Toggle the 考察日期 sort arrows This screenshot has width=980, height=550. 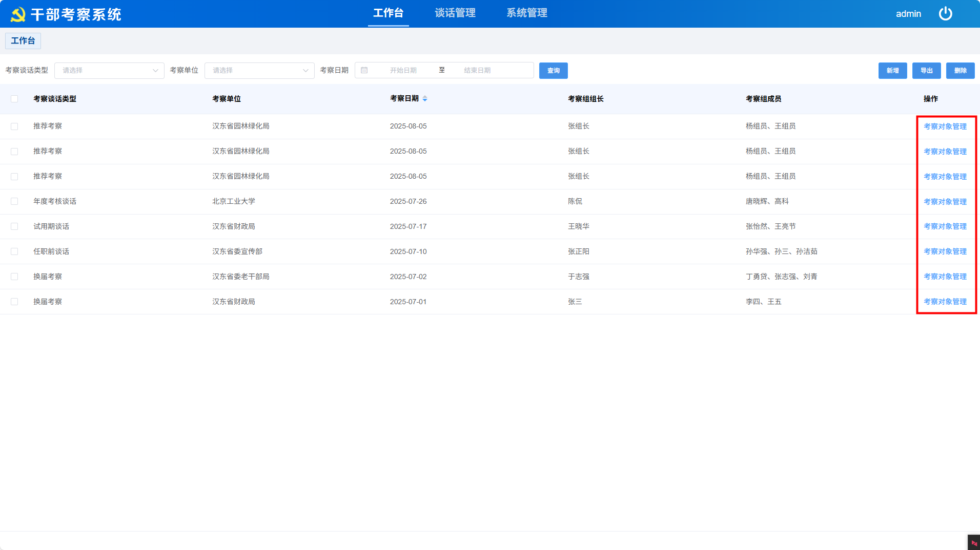click(x=425, y=98)
